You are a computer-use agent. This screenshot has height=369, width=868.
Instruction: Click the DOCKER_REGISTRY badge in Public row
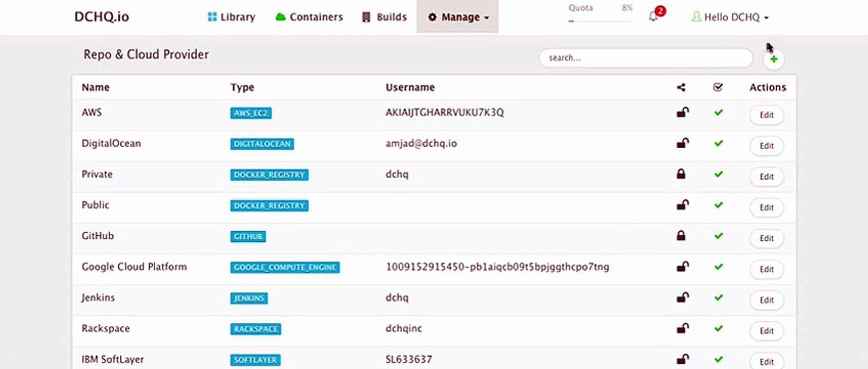(x=269, y=206)
